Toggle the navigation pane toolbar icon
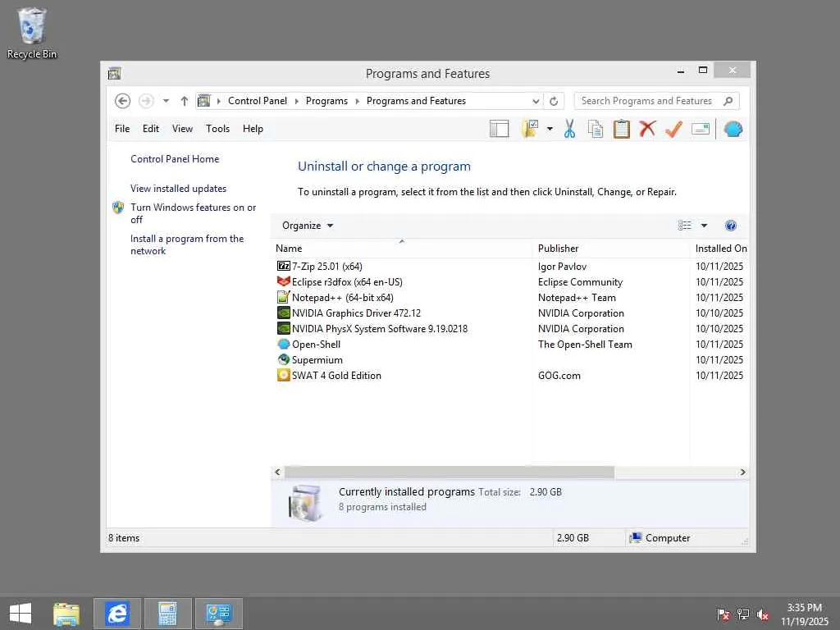This screenshot has width=840, height=630. 499,129
